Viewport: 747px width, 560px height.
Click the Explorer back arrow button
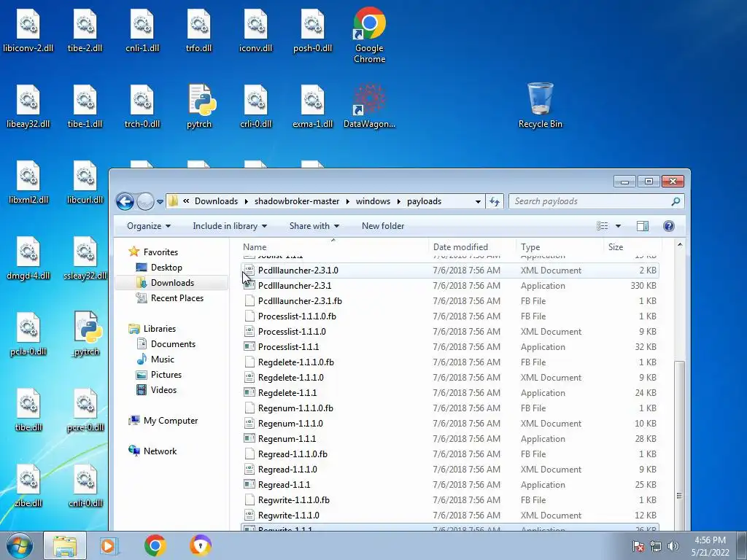(x=125, y=201)
